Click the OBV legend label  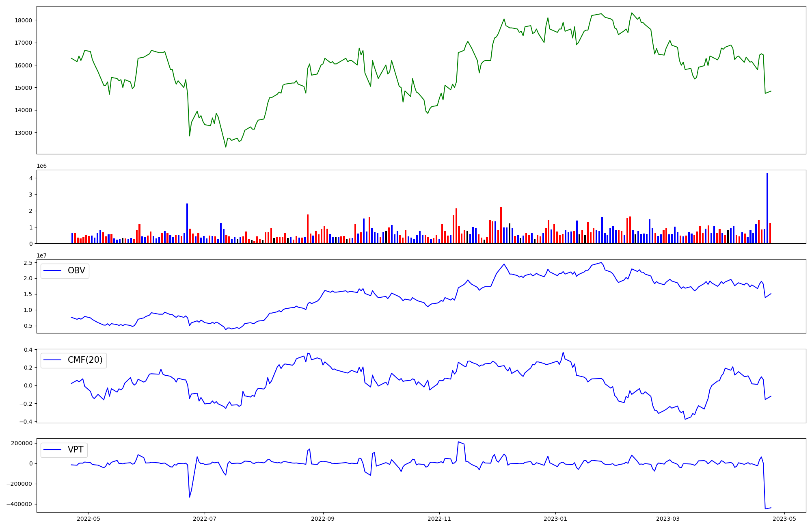(76, 271)
